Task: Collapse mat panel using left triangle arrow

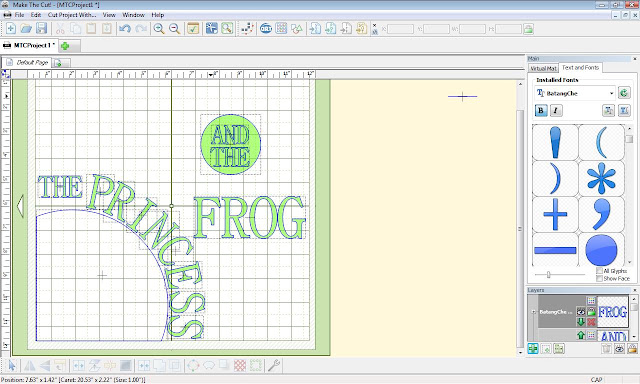Action: (x=20, y=206)
